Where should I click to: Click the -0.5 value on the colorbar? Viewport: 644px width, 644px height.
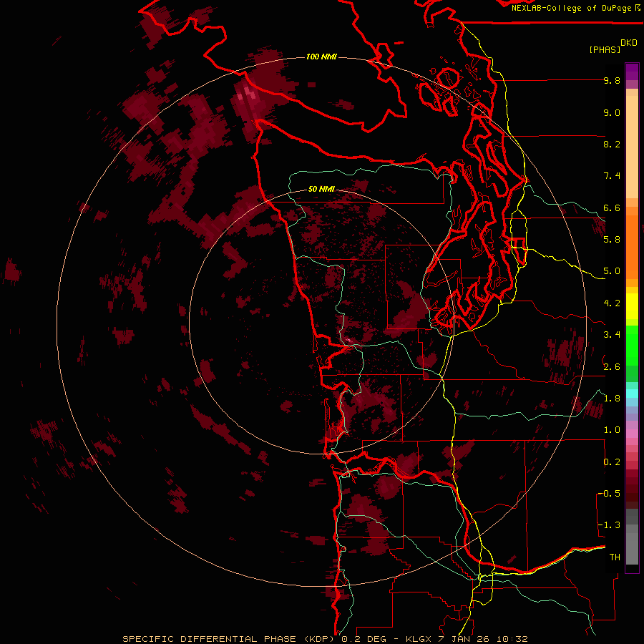tap(609, 494)
